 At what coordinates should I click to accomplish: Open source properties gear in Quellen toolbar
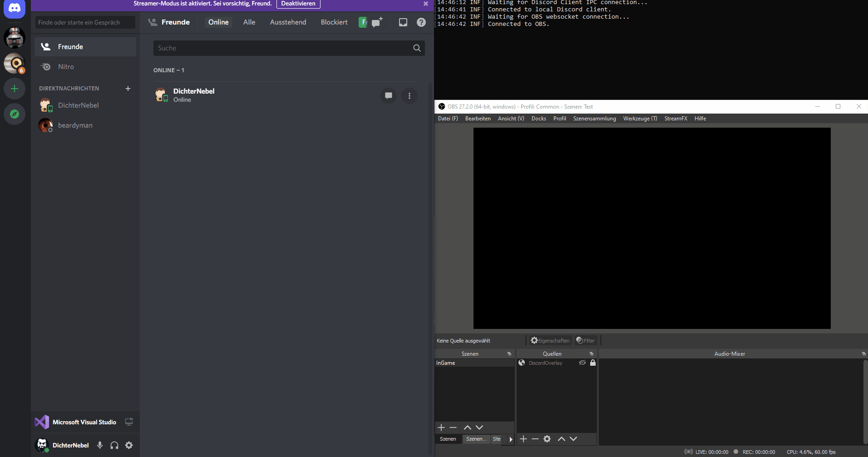pos(547,439)
